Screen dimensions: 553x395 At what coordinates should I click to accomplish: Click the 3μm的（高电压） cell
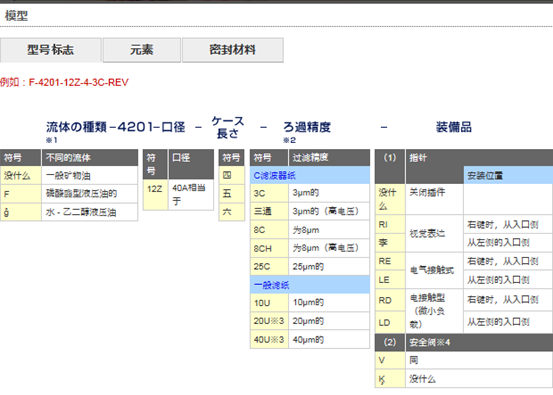tap(329, 211)
